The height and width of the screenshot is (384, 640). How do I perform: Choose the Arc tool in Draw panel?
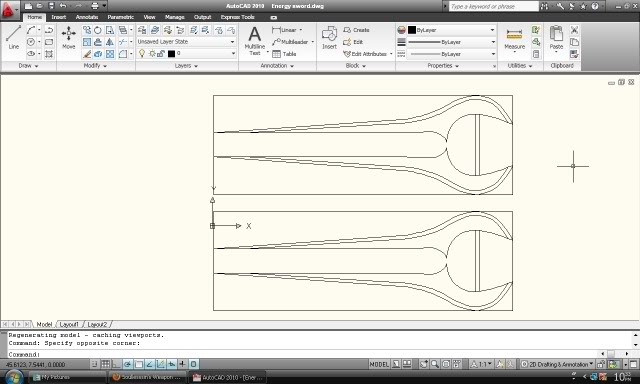click(x=31, y=30)
